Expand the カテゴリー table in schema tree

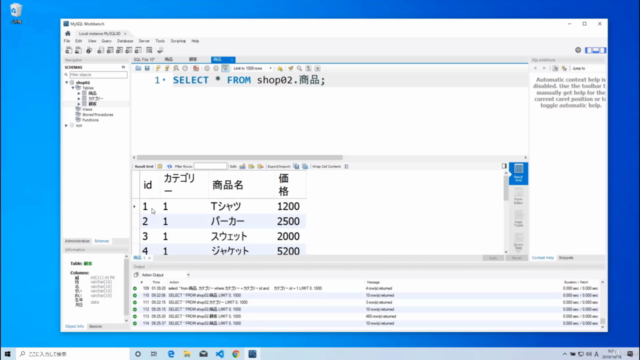(x=79, y=99)
